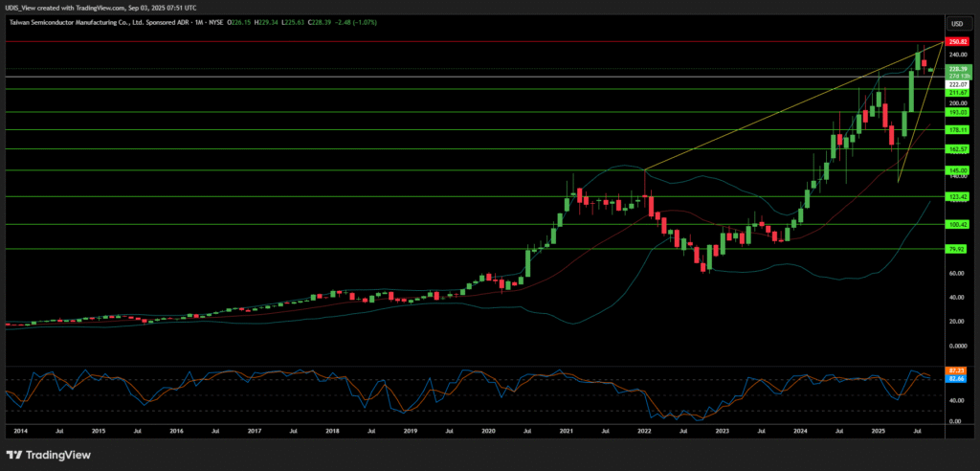Click the blue 82.66 oscillator value
980x471 pixels.
(955, 378)
